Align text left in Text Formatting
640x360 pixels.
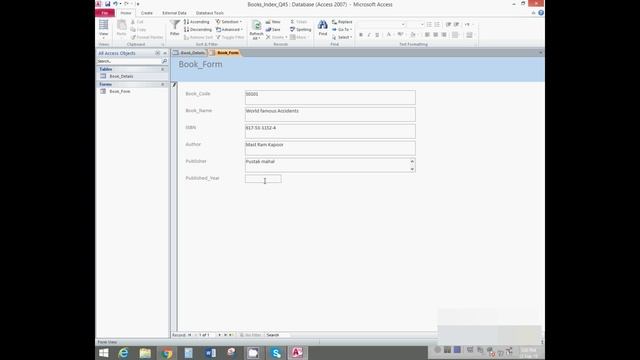coord(427,35)
